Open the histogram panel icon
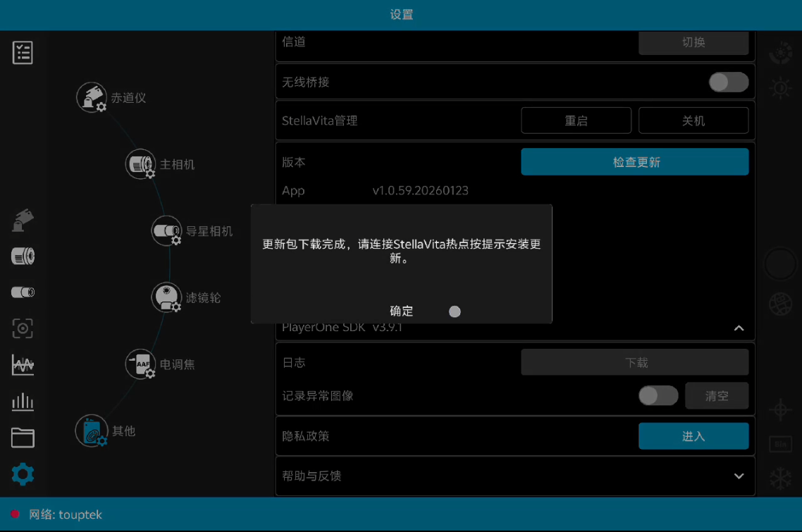This screenshot has height=532, width=802. click(22, 402)
